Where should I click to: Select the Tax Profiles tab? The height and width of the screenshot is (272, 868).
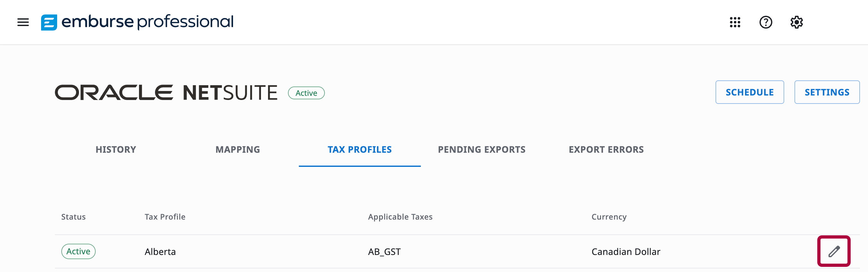tap(360, 150)
